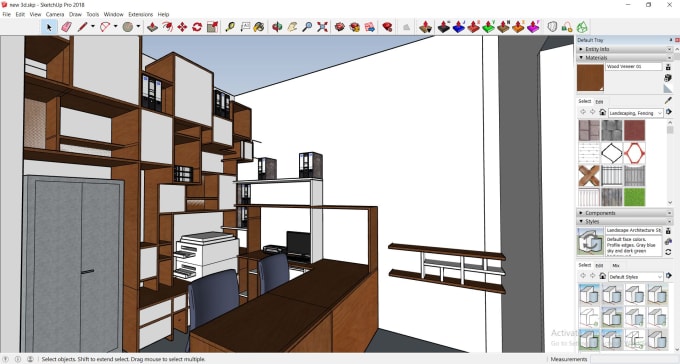
Task: Pick the Sample Paint eyedropper
Action: 668,101
